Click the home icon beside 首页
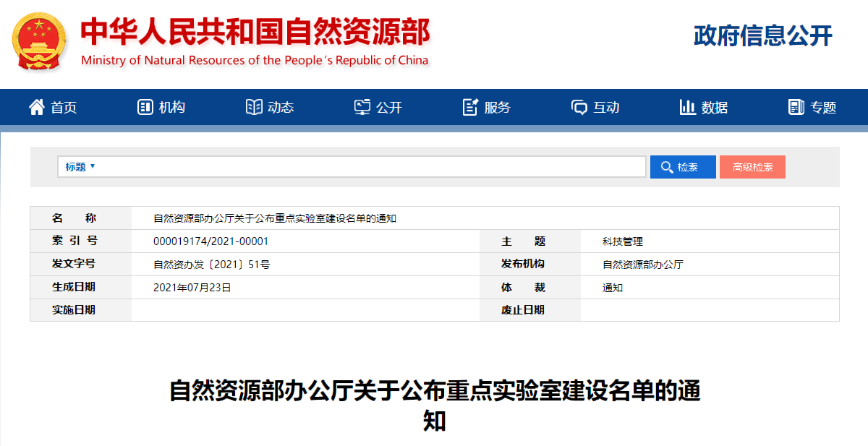868x446 pixels. (x=37, y=107)
